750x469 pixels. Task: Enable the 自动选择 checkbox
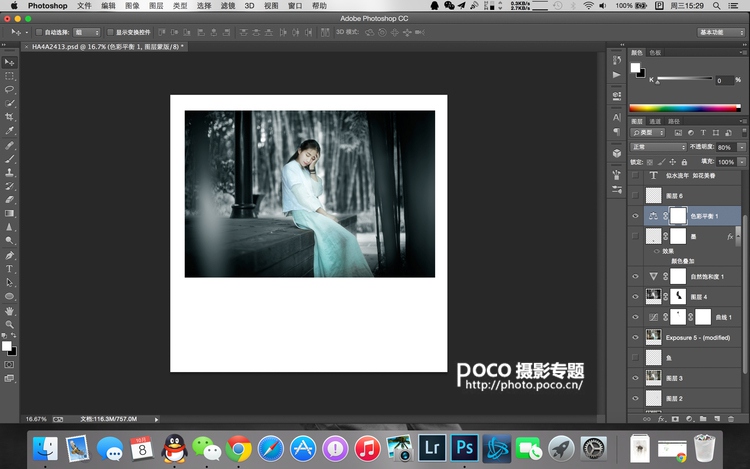39,32
